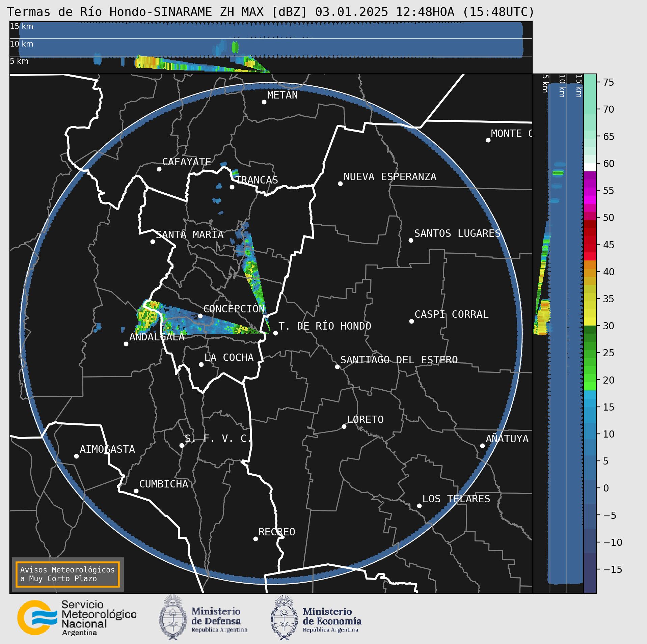Select the CAFAYATE city marker dot
This screenshot has width=647, height=644.
click(x=159, y=169)
